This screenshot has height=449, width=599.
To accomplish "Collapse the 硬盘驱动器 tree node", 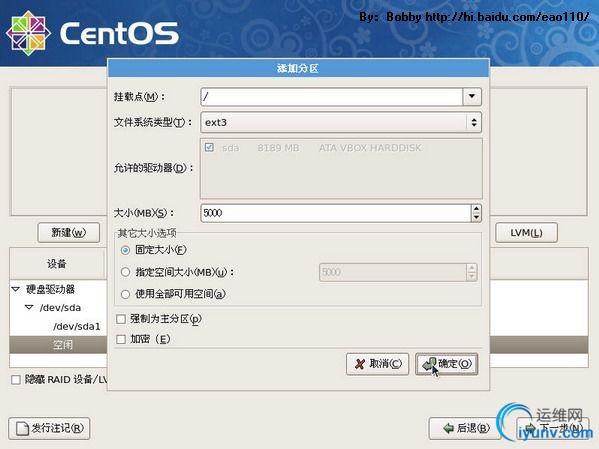I will pos(16,289).
